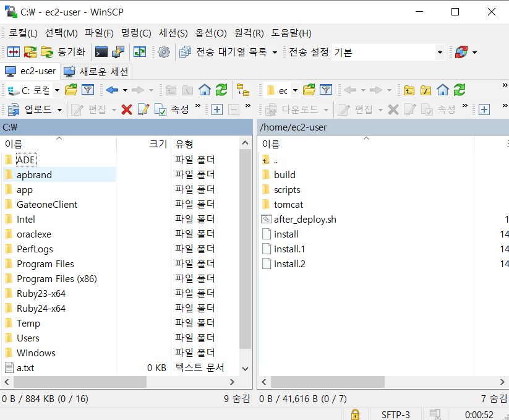Click the remote panel open directory icon

coord(309,90)
